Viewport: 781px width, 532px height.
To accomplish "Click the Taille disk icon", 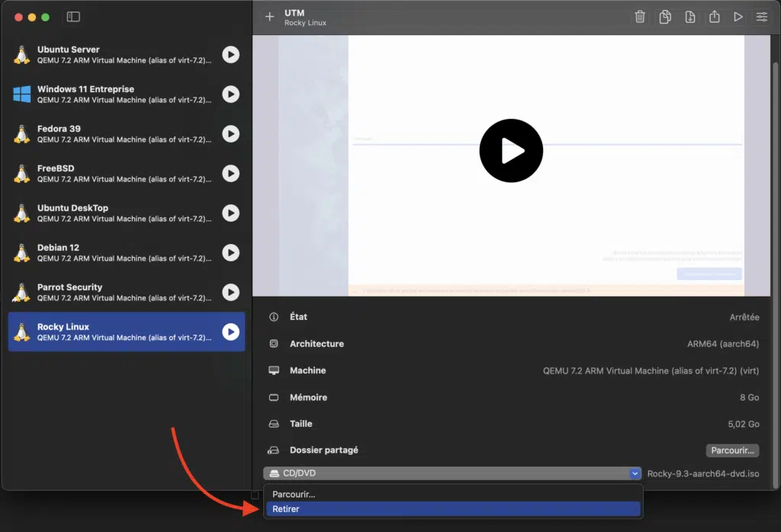I will [x=274, y=424].
